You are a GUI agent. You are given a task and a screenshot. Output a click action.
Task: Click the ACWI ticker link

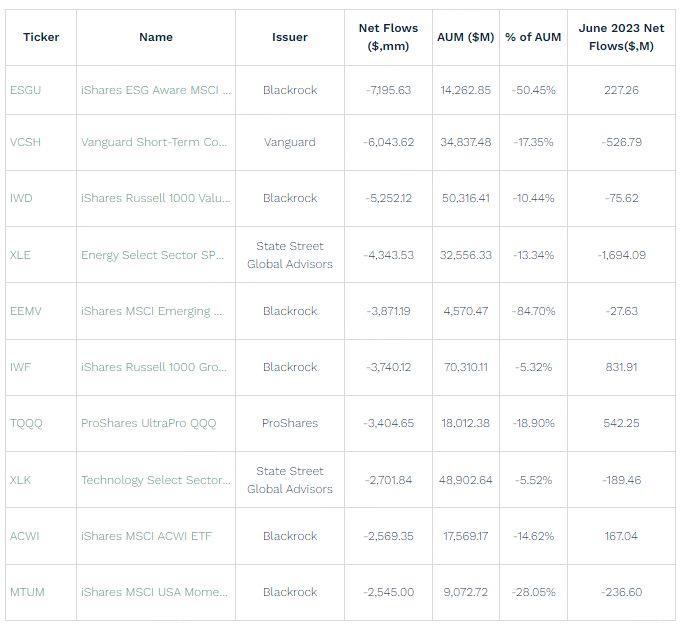25,536
